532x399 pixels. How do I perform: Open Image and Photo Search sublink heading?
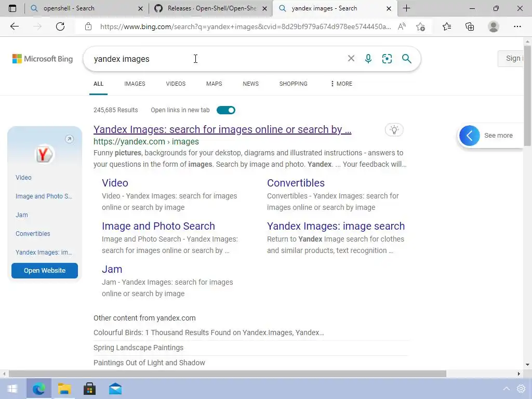click(158, 226)
